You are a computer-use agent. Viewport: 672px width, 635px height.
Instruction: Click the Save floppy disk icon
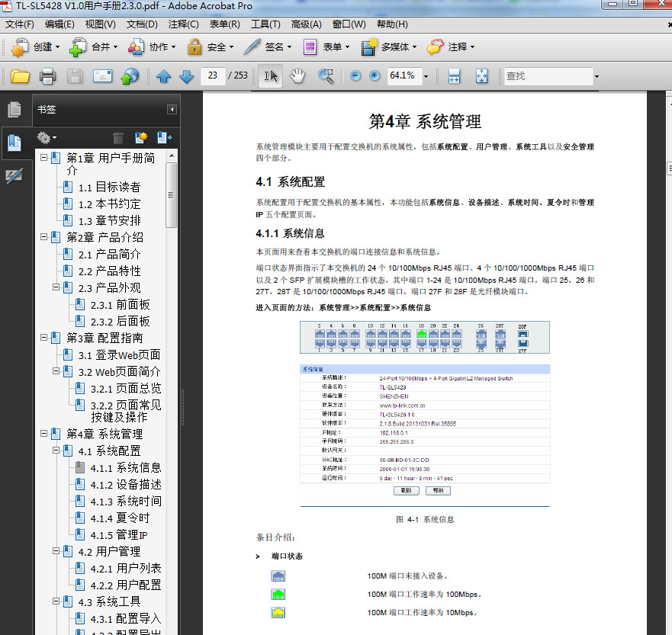coord(75,76)
